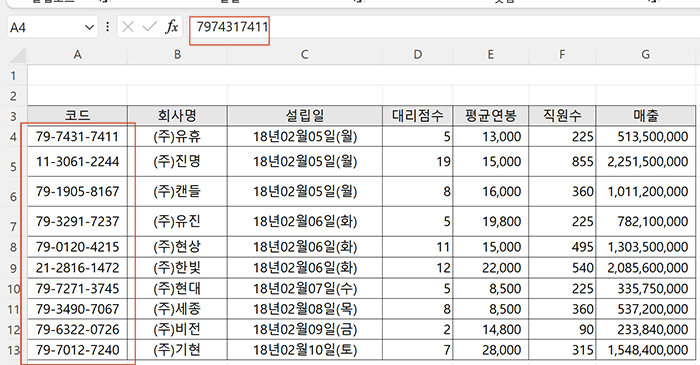This screenshot has width=700, height=365.
Task: Click the 직원수 header cell
Action: tap(562, 116)
